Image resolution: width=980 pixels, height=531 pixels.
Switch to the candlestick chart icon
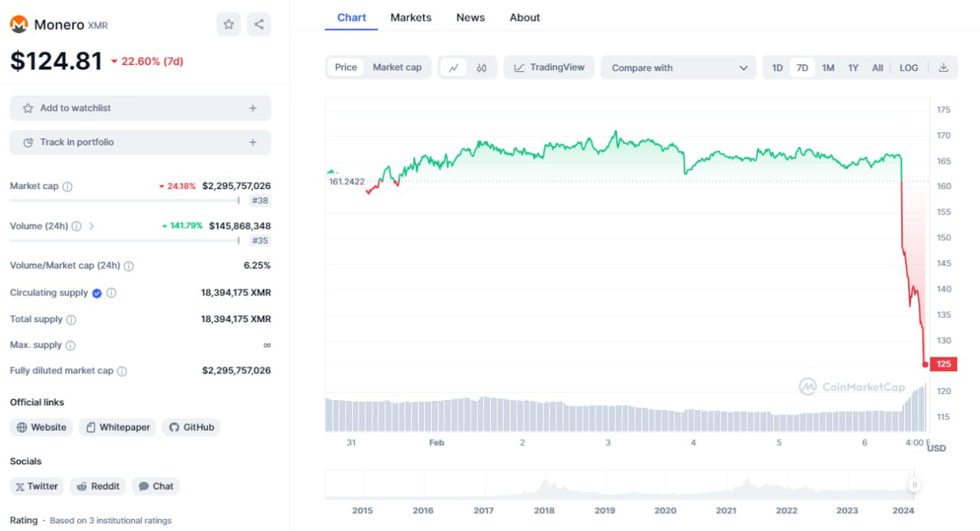482,67
